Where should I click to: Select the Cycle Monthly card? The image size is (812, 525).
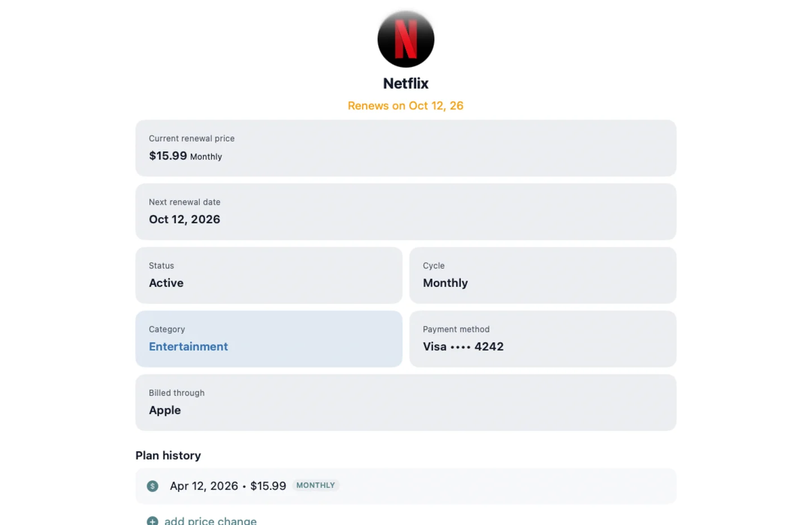pos(542,275)
